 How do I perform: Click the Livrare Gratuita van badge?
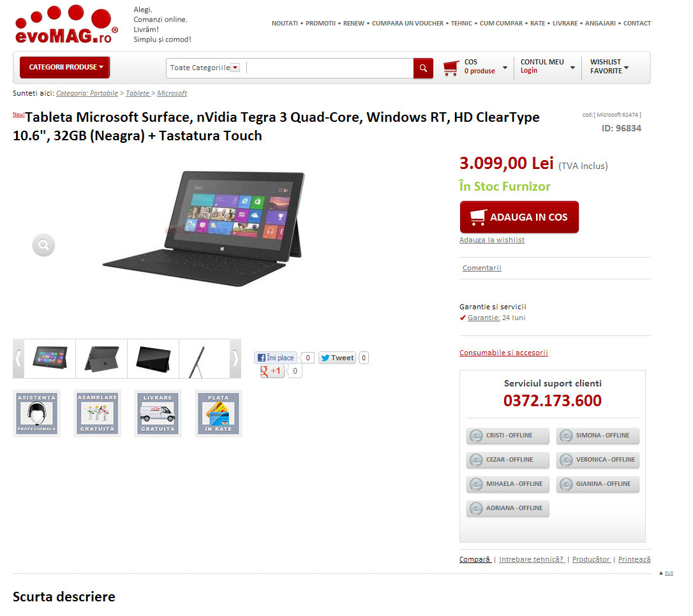point(158,413)
